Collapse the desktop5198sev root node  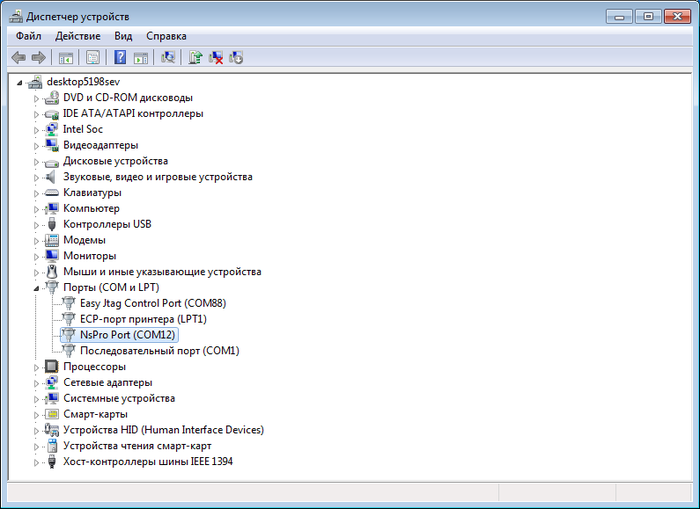(21, 81)
